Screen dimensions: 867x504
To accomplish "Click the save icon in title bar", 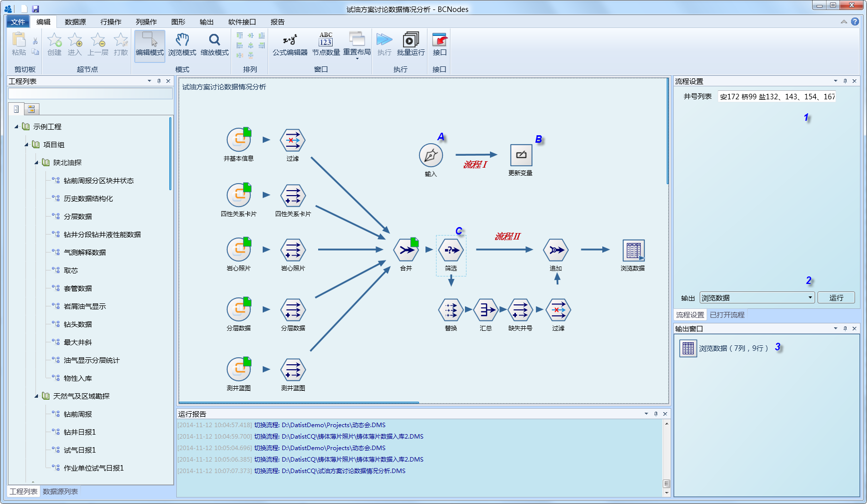I will point(35,9).
